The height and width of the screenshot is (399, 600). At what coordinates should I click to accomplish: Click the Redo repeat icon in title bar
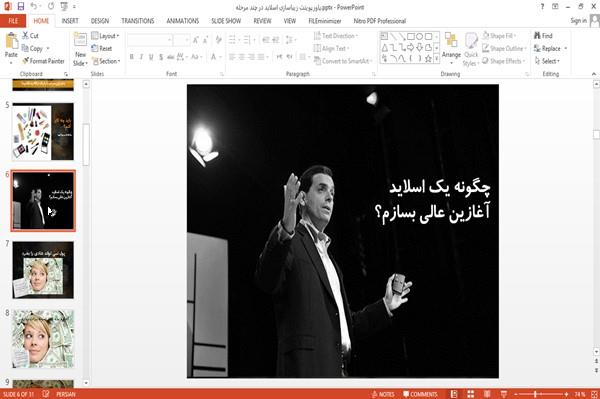click(51, 6)
